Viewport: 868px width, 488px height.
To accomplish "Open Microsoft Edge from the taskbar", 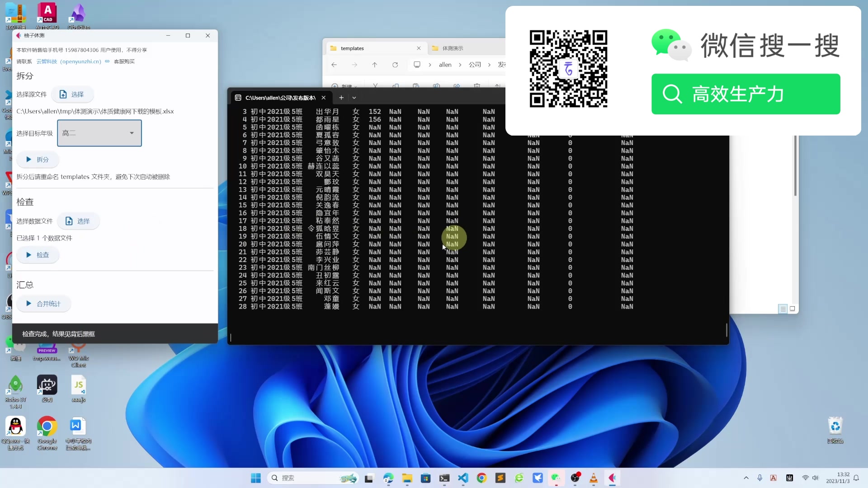I will point(388,478).
